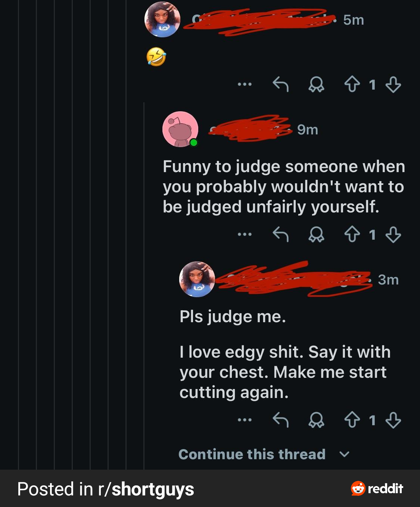Downvote the "Pls judge me" comment
The image size is (420, 507).
[x=393, y=420]
